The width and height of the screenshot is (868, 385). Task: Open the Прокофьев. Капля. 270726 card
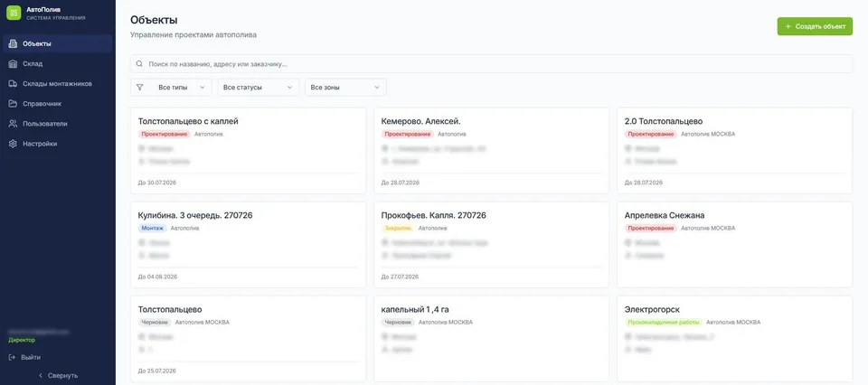click(492, 245)
